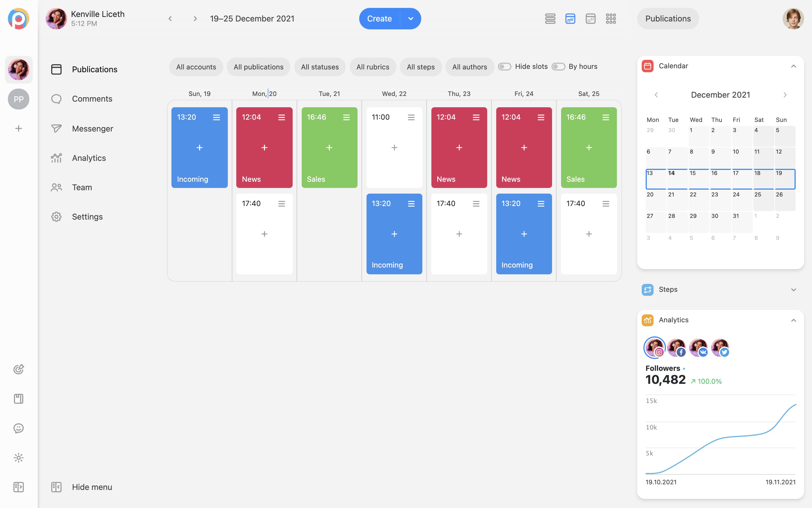Expand the Steps panel

coord(794,290)
